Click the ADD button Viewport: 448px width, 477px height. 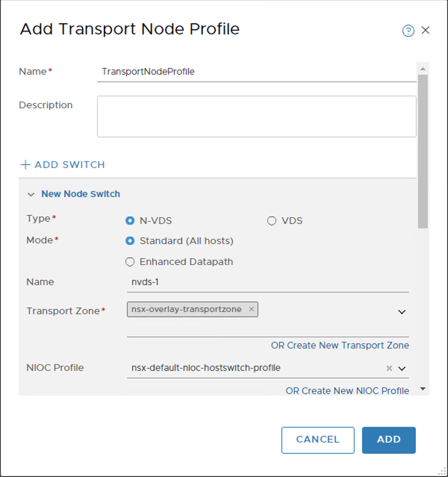pyautogui.click(x=389, y=440)
